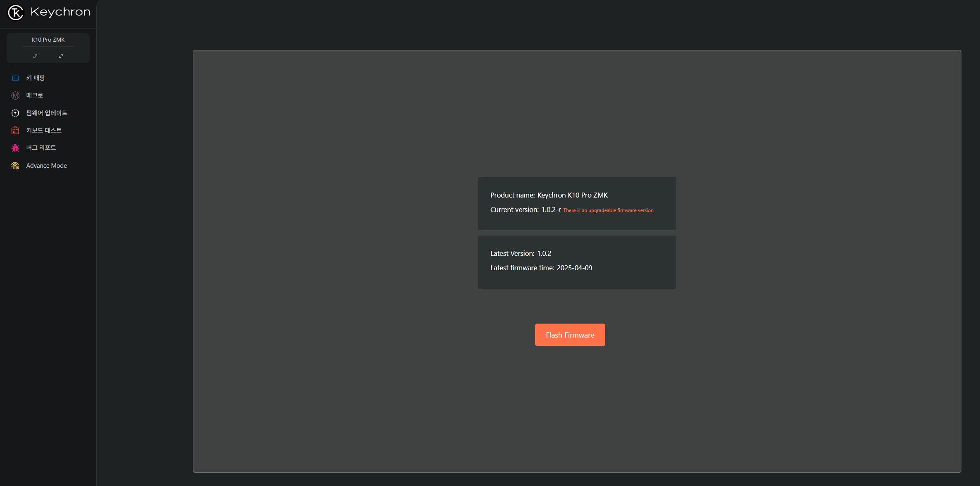Click the blue keyboard icon for 키 매핑
The height and width of the screenshot is (486, 980).
point(15,78)
